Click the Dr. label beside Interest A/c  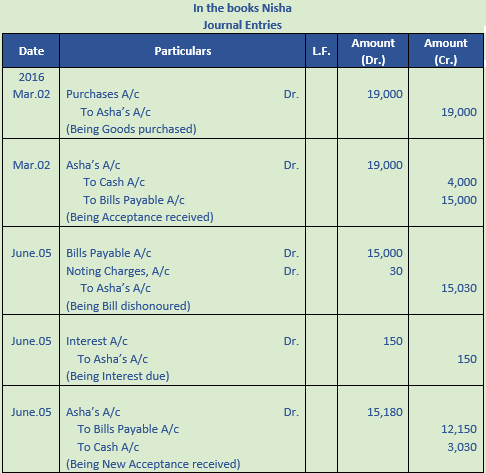291,341
